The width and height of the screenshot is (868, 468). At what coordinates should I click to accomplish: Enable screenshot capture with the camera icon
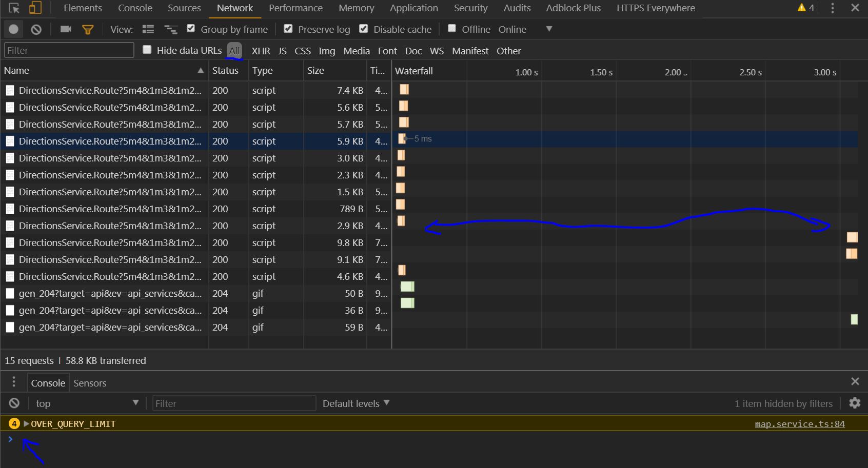point(66,29)
